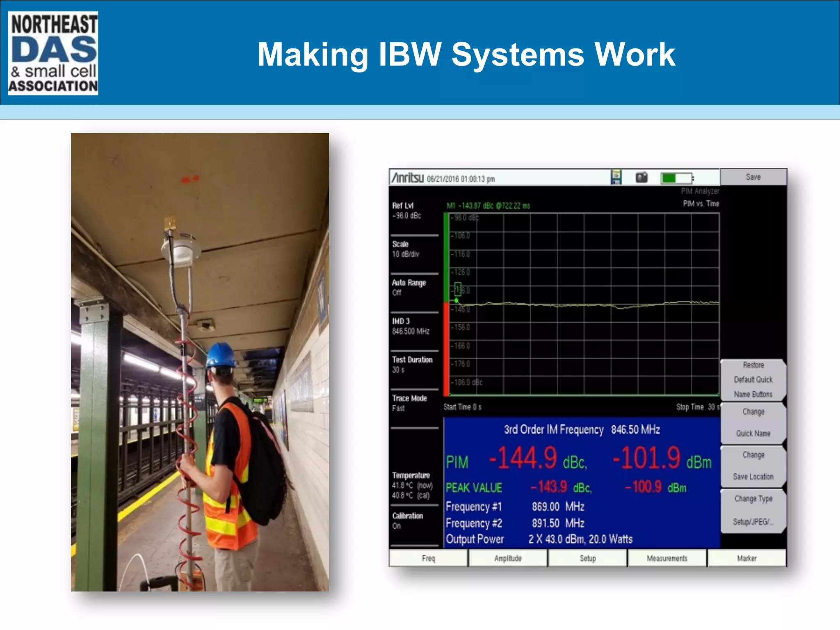840x630 pixels.
Task: Click the Temperature reading panel
Action: coord(413,485)
